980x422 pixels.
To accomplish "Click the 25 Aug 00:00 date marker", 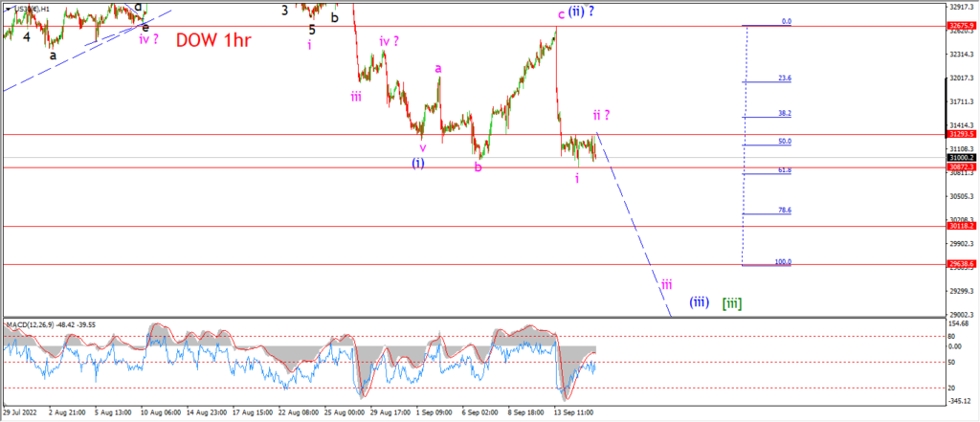I will pos(346,412).
